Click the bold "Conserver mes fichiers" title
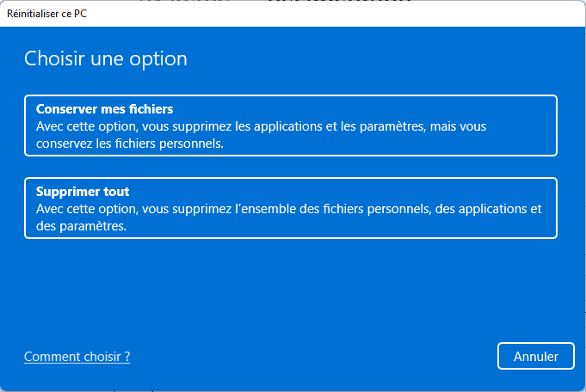The height and width of the screenshot is (392, 586). tap(105, 109)
